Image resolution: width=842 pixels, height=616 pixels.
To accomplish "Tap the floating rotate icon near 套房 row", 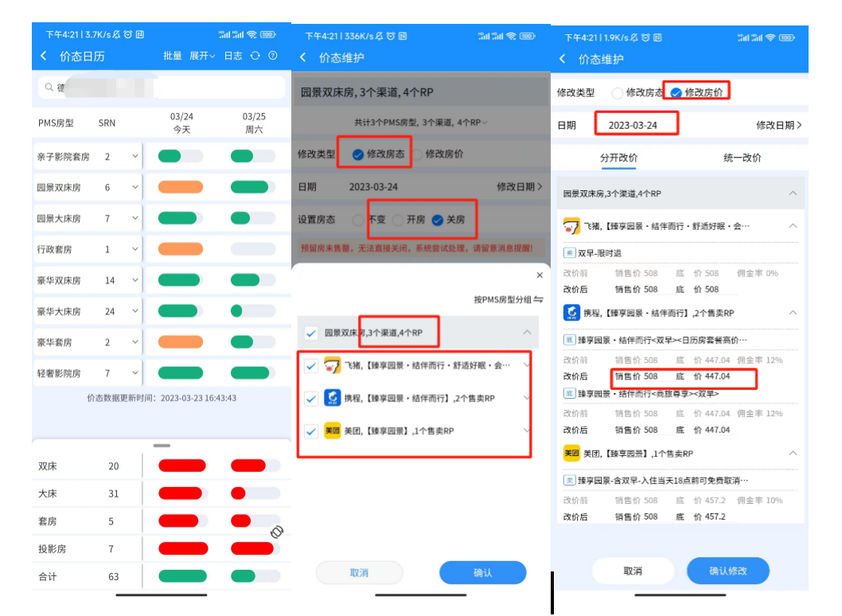I will tap(277, 532).
